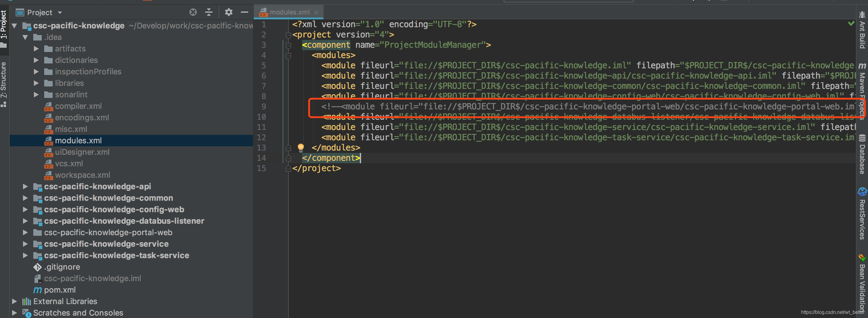Open the Maven Projects tool window
This screenshot has width=868, height=318.
(862, 91)
